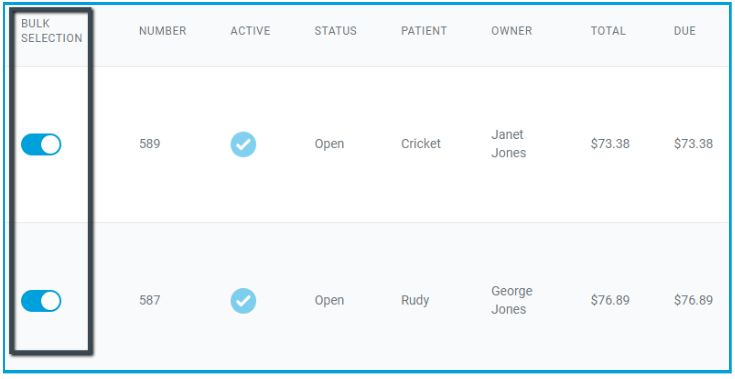This screenshot has height=379, width=735.
Task: Click the $73.38 total amount
Action: click(610, 144)
